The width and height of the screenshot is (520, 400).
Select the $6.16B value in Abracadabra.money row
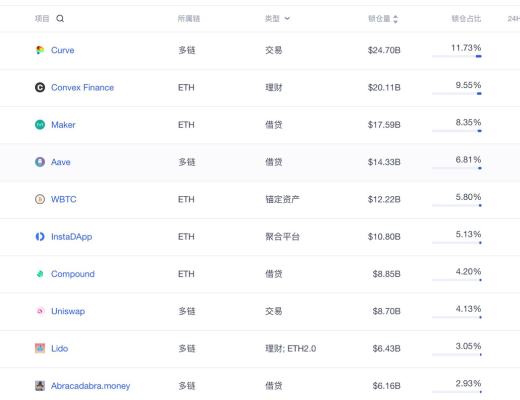386,386
